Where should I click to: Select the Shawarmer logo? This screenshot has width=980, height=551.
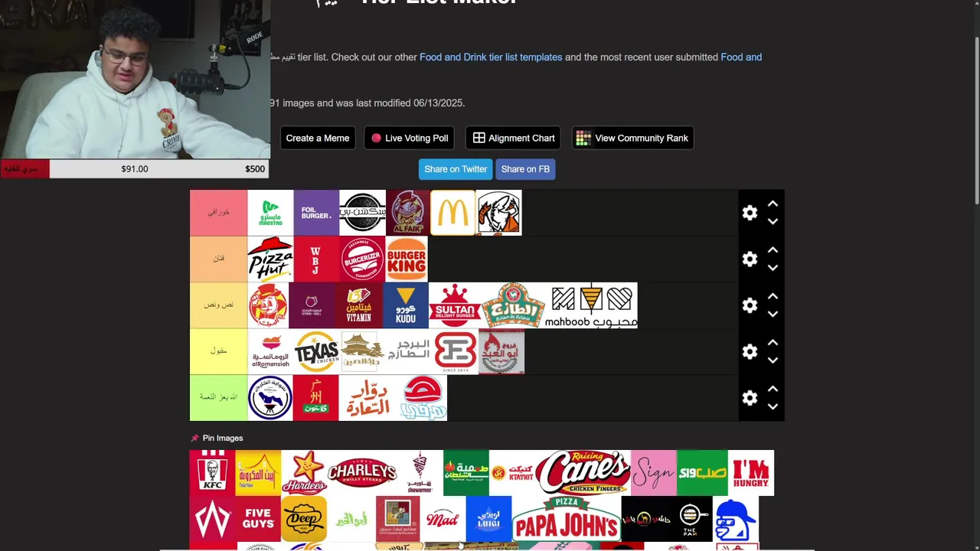coord(420,473)
